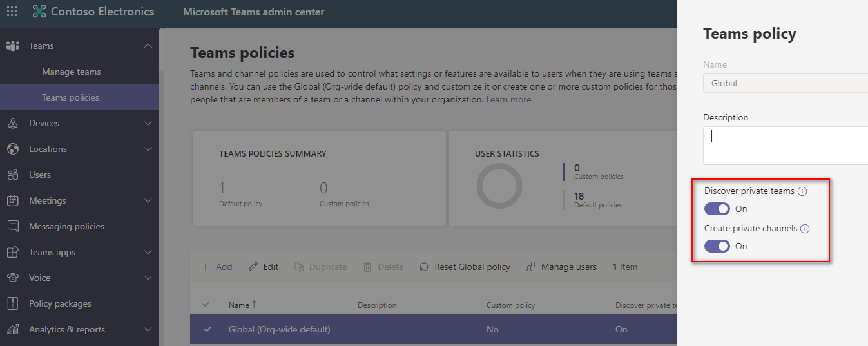Click info icon next to Create private channels
868x346 pixels.
click(x=805, y=229)
